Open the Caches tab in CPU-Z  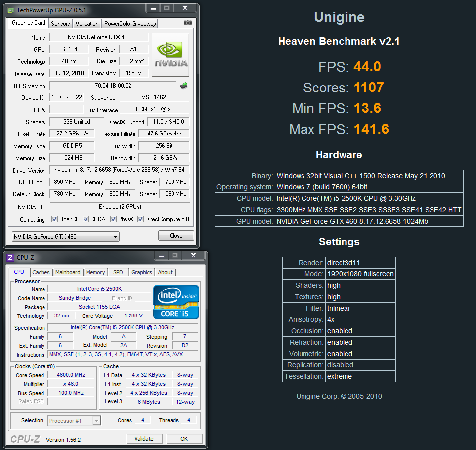[41, 272]
